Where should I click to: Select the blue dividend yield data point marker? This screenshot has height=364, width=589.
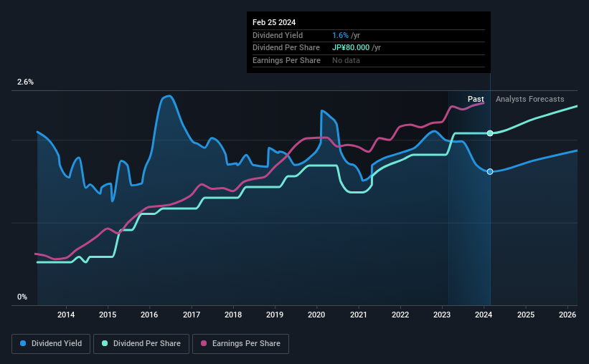click(x=490, y=171)
